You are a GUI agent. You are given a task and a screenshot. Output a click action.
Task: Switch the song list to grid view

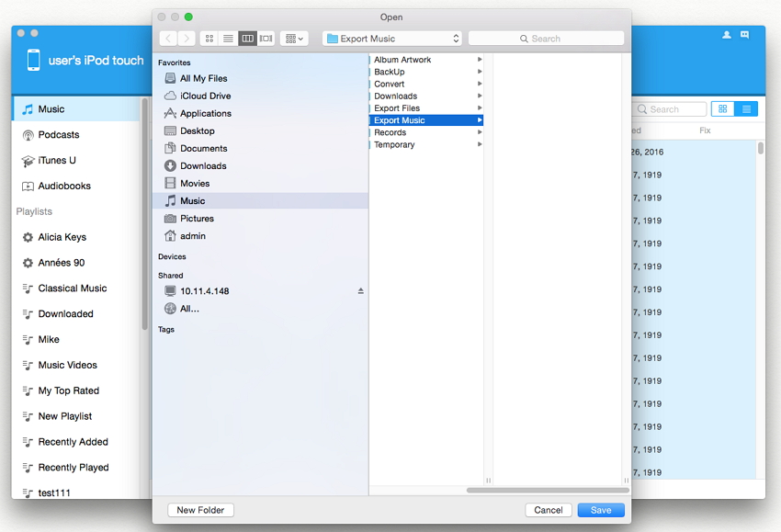click(722, 109)
